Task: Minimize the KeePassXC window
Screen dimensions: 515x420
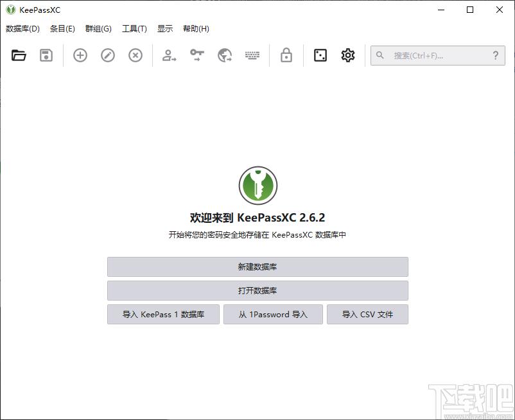Action: coord(441,10)
